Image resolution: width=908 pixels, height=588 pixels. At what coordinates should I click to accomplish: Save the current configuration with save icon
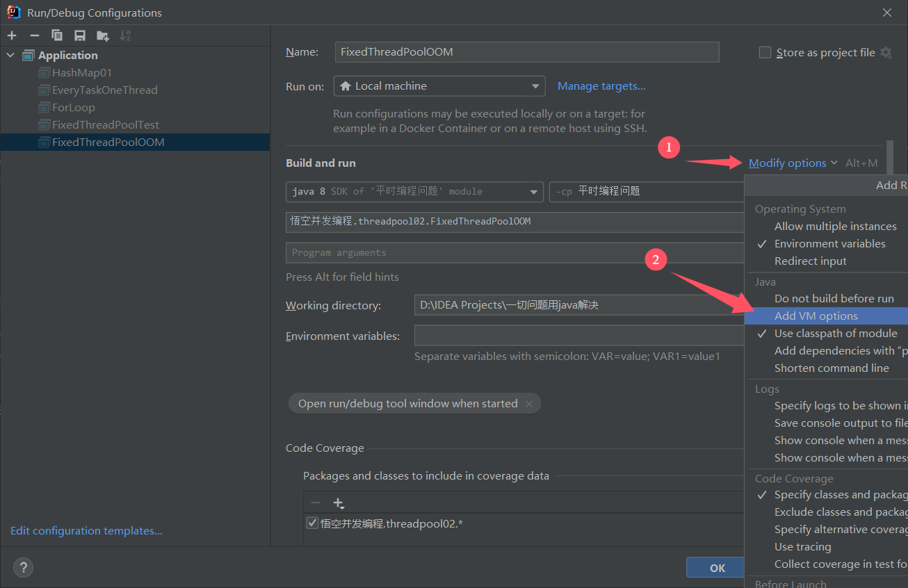pyautogui.click(x=79, y=35)
